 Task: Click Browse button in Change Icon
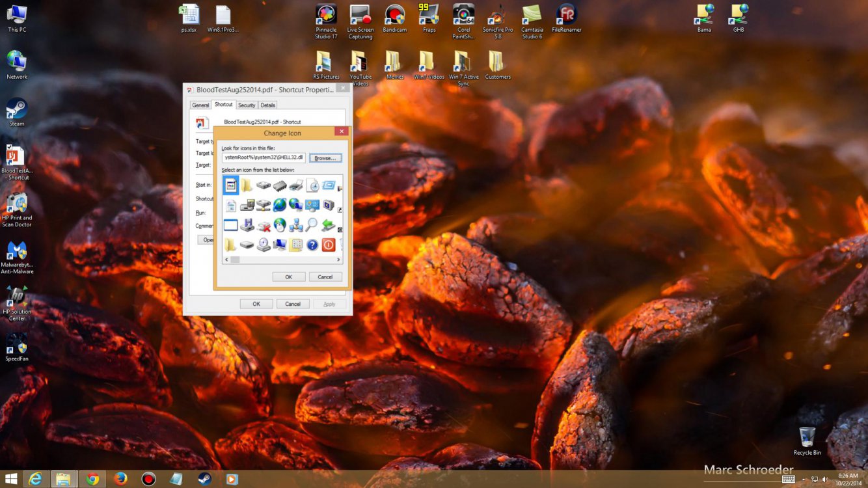tap(325, 158)
